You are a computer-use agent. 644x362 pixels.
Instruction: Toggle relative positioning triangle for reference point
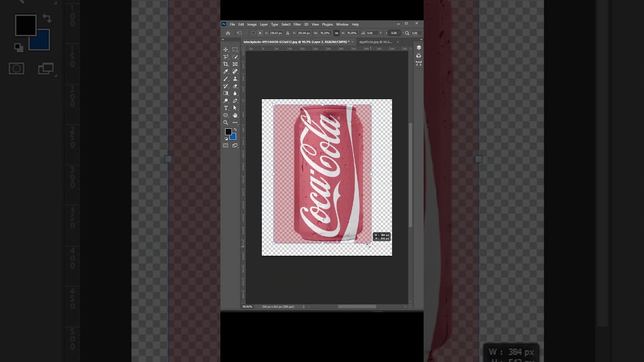288,33
